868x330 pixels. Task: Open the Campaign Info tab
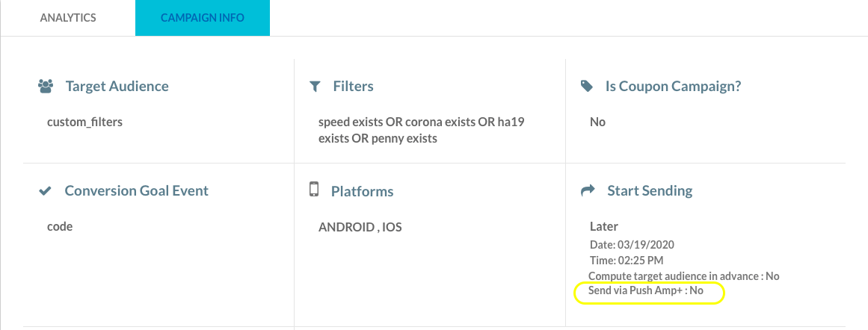point(203,18)
